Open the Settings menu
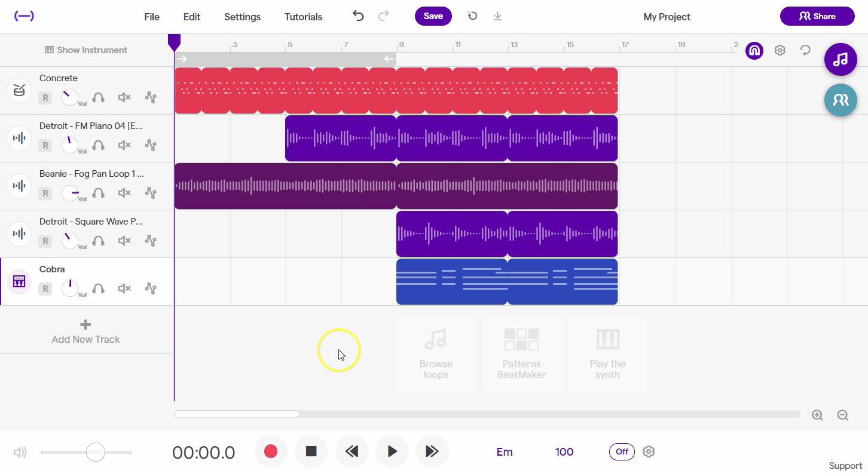868x473 pixels. click(242, 17)
